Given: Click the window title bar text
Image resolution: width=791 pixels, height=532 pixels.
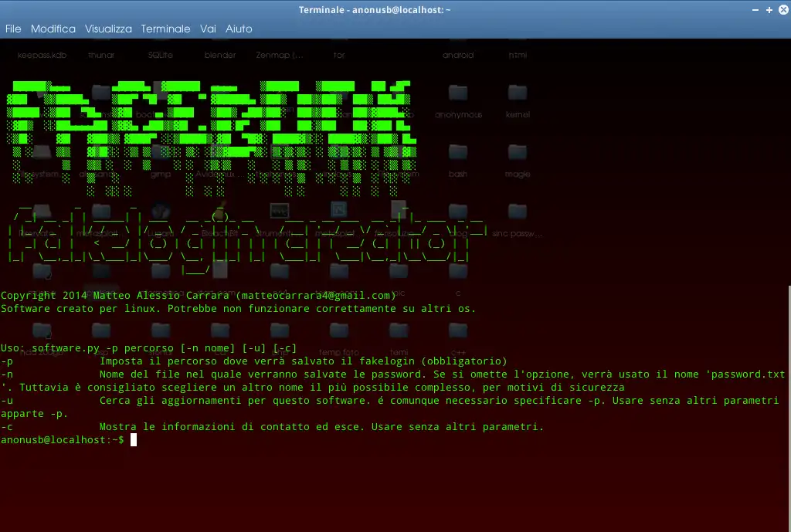Looking at the screenshot, I should click(x=375, y=10).
